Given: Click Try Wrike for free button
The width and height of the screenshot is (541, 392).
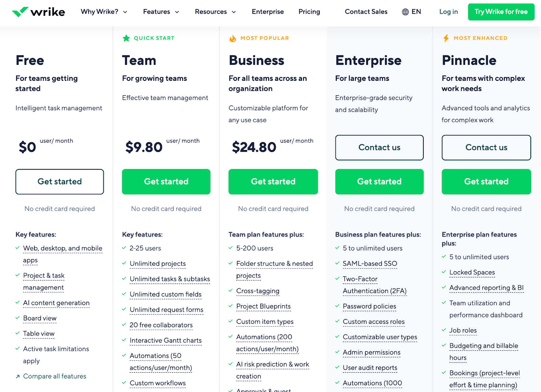Looking at the screenshot, I should click(x=501, y=12).
